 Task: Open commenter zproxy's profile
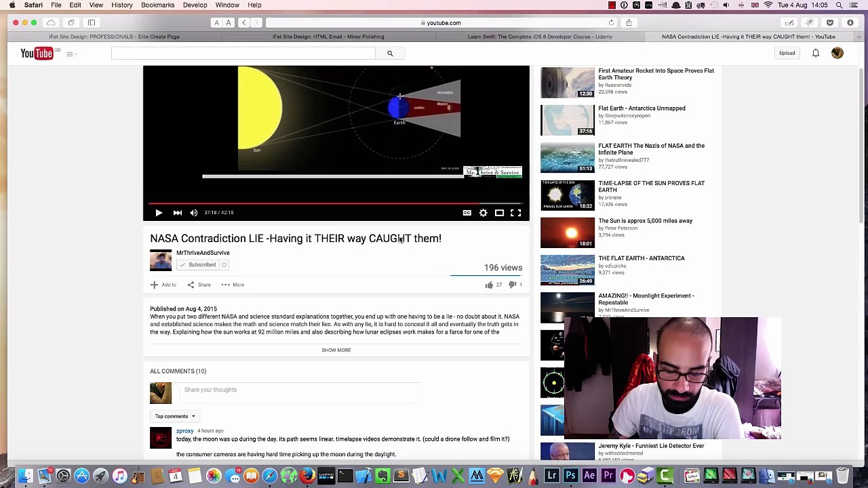[185, 431]
